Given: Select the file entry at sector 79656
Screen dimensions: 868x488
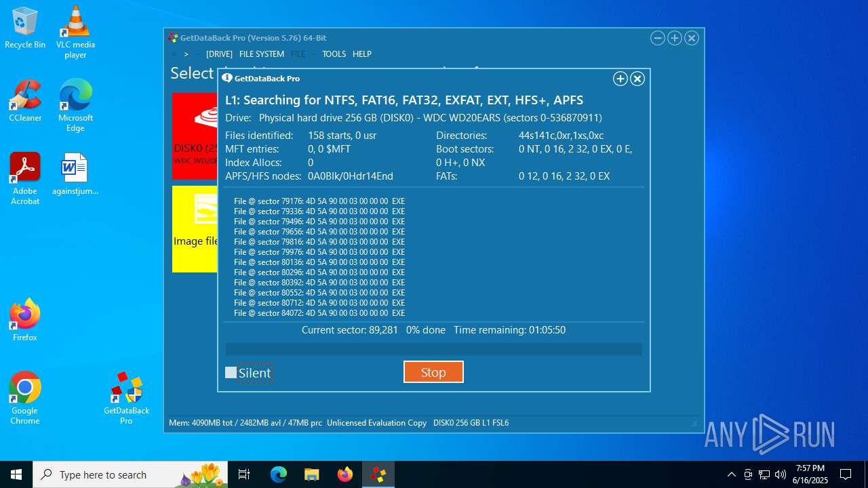Looking at the screenshot, I should coord(319,232).
